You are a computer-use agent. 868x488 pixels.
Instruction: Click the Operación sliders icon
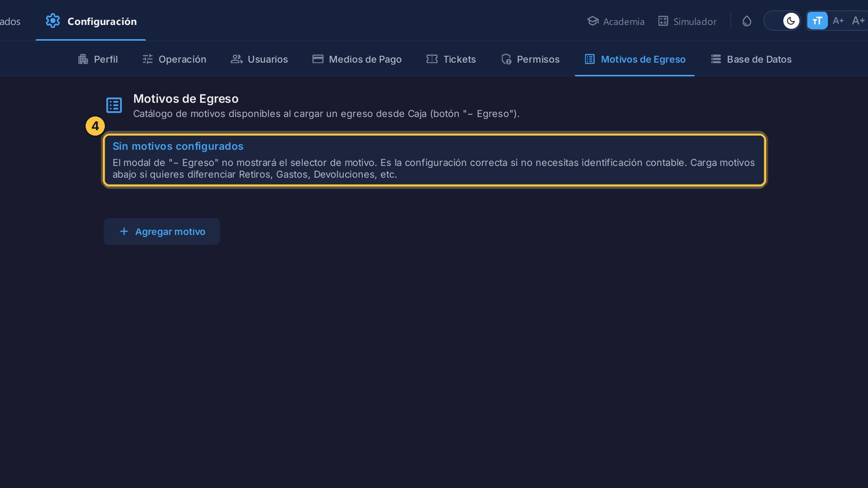click(148, 59)
